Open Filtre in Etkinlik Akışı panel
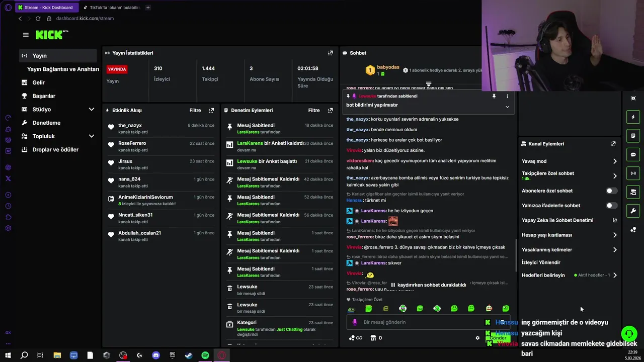This screenshot has height=362, width=644. pos(195,110)
